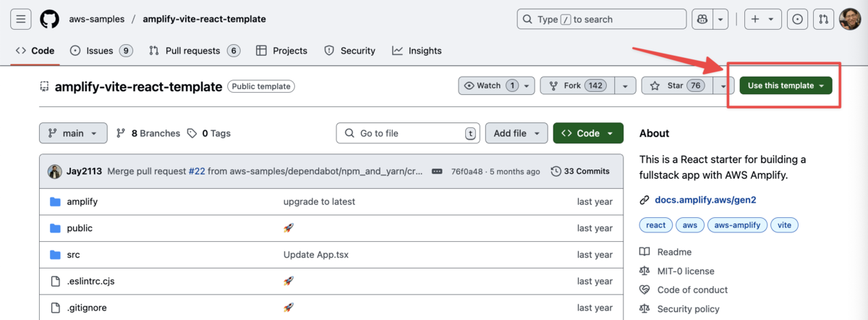Open the amplify folder
The height and width of the screenshot is (320, 868).
[82, 201]
